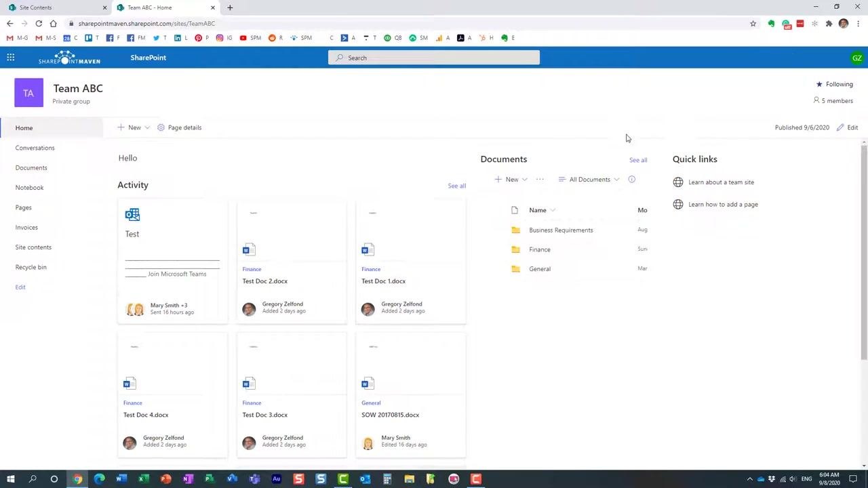Open the 5 members list
This screenshot has width=868, height=488.
click(833, 100)
